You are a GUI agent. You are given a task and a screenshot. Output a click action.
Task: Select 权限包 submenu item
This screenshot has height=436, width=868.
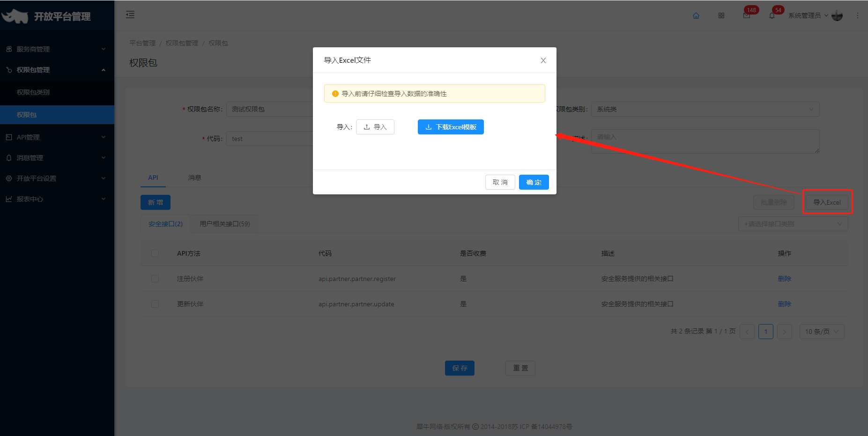(x=57, y=115)
